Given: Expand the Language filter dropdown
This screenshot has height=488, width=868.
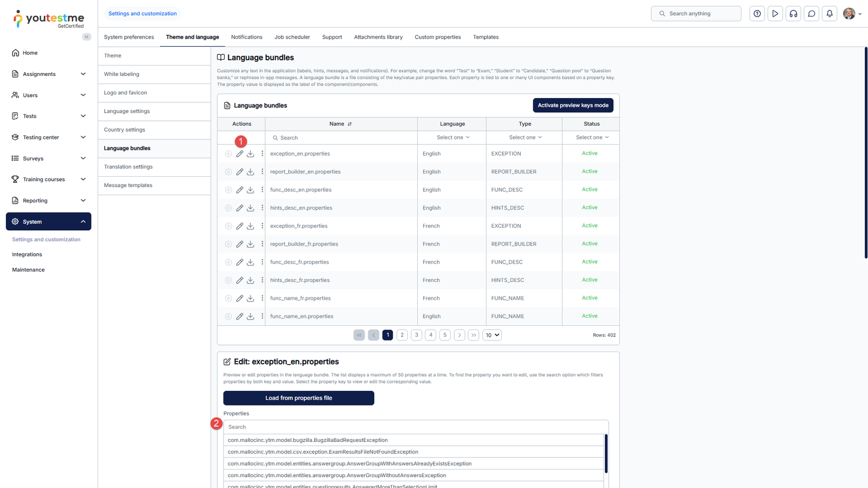Looking at the screenshot, I should [x=452, y=138].
